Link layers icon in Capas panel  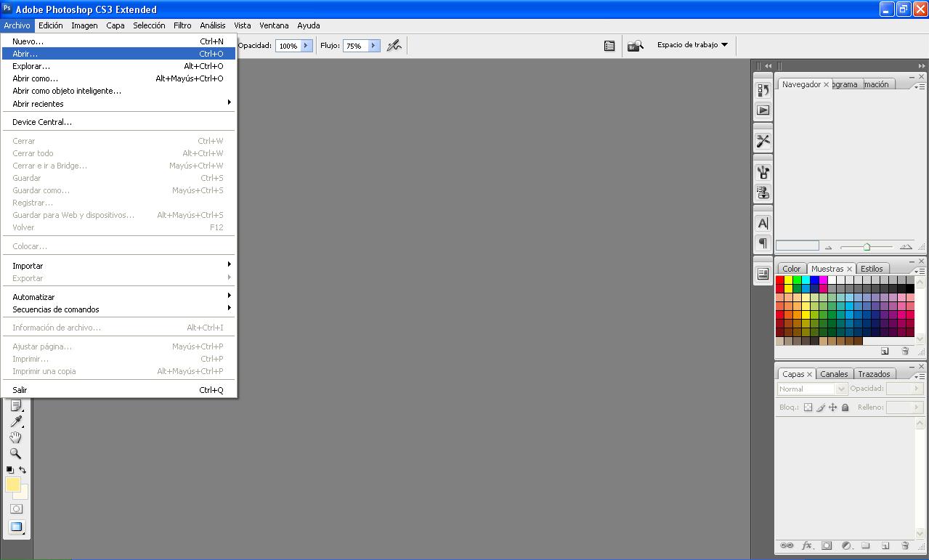point(787,545)
